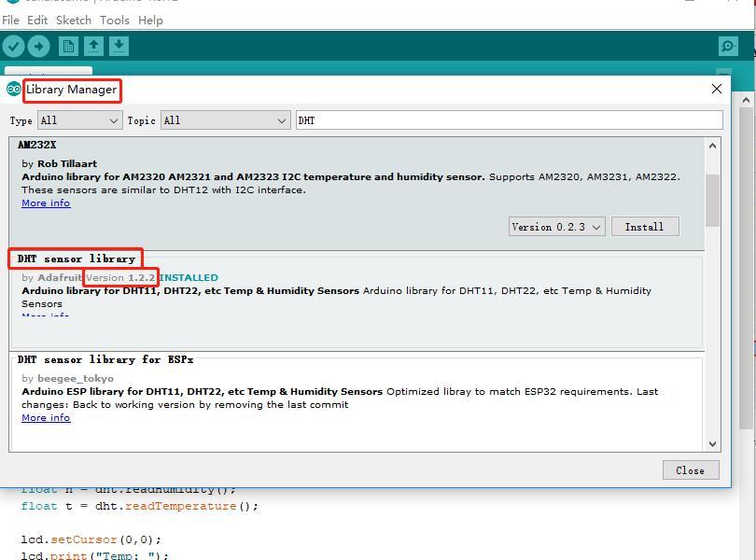Create a new sketch with New icon
This screenshot has height=560, width=756.
point(68,47)
